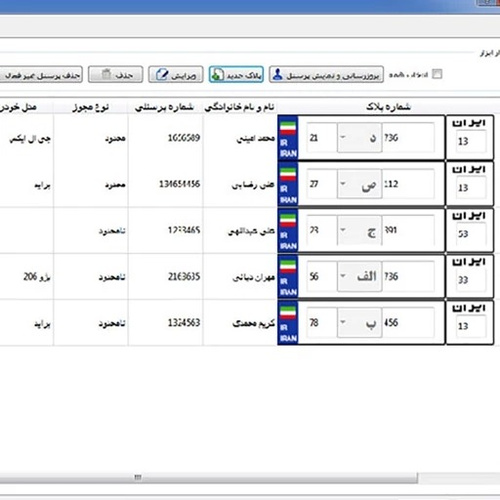Click the plate number field containing 112

tap(408, 184)
